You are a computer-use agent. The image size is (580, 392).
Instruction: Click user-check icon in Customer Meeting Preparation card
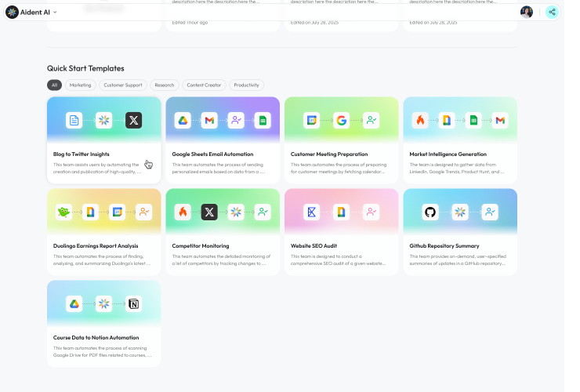[x=371, y=120]
